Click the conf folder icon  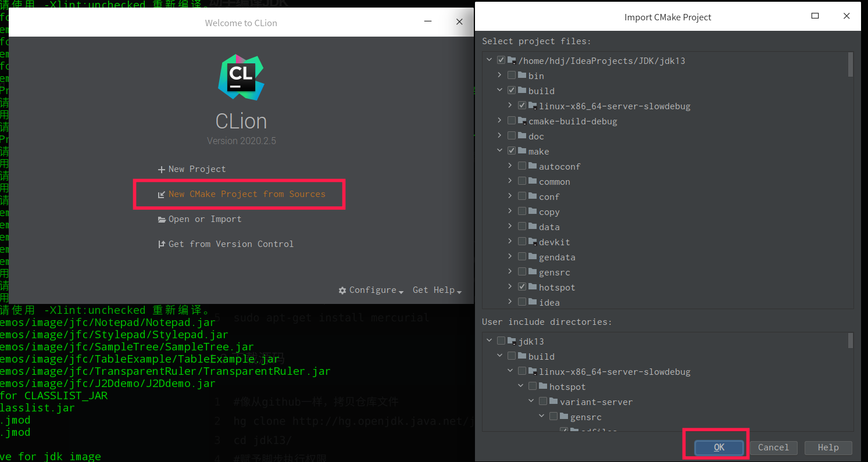coord(533,196)
